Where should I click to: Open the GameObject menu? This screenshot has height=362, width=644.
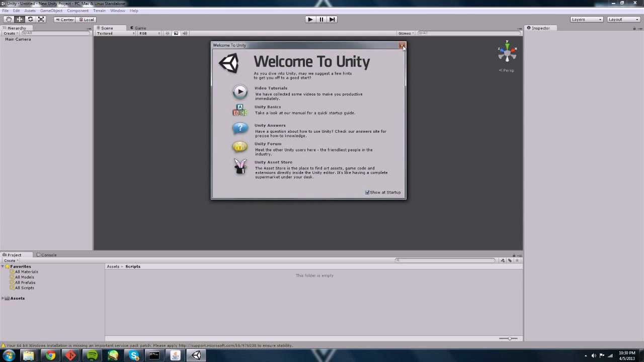pos(51,10)
